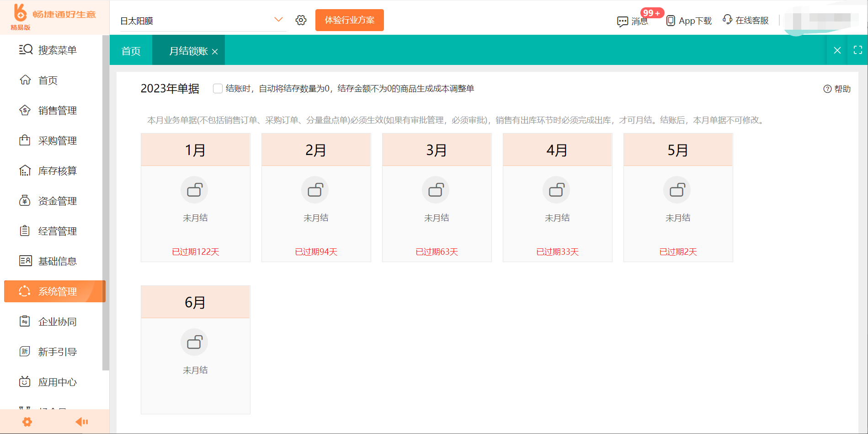868x434 pixels.
Task: Select the 库存核算 warehouse icon
Action: click(26, 170)
